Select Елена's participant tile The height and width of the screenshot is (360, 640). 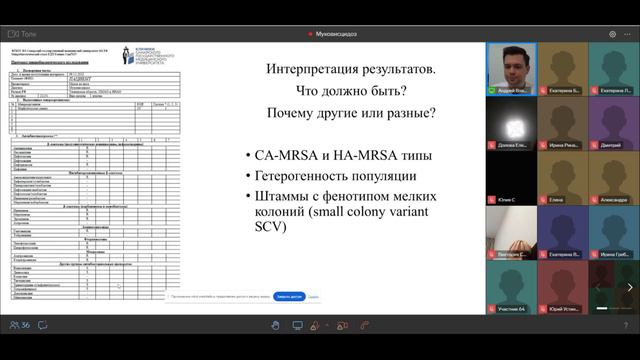click(x=563, y=178)
